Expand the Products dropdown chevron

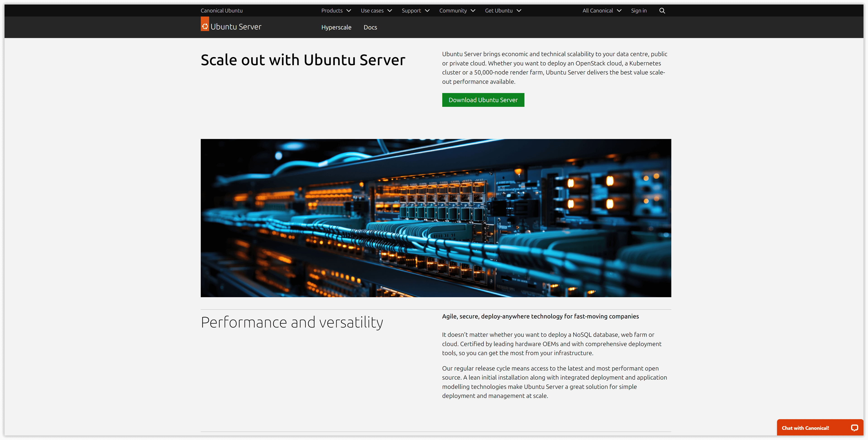(349, 10)
